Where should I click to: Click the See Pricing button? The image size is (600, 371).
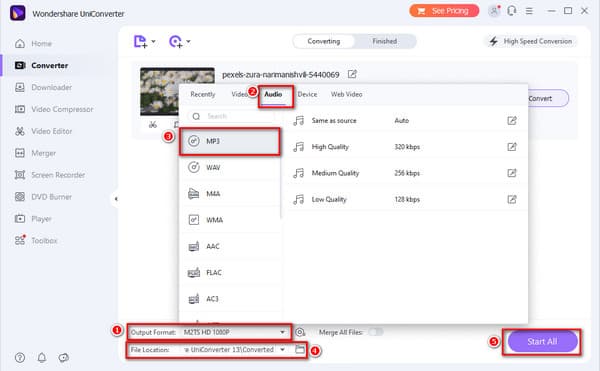tap(444, 11)
